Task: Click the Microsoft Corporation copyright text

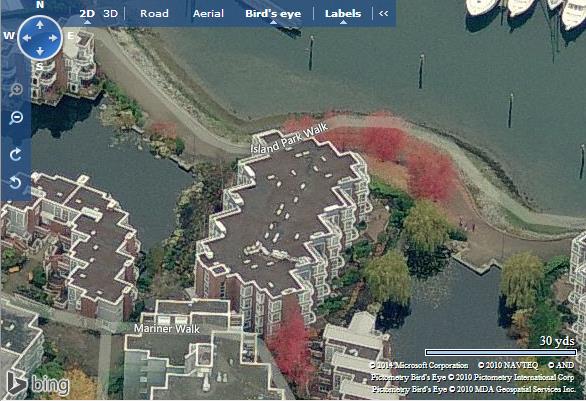Action: 419,365
